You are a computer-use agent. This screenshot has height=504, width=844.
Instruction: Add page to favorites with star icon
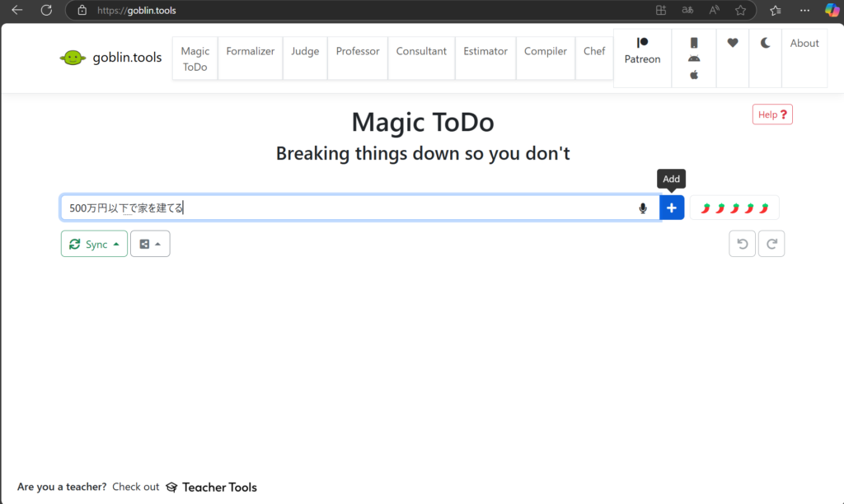pyautogui.click(x=740, y=11)
